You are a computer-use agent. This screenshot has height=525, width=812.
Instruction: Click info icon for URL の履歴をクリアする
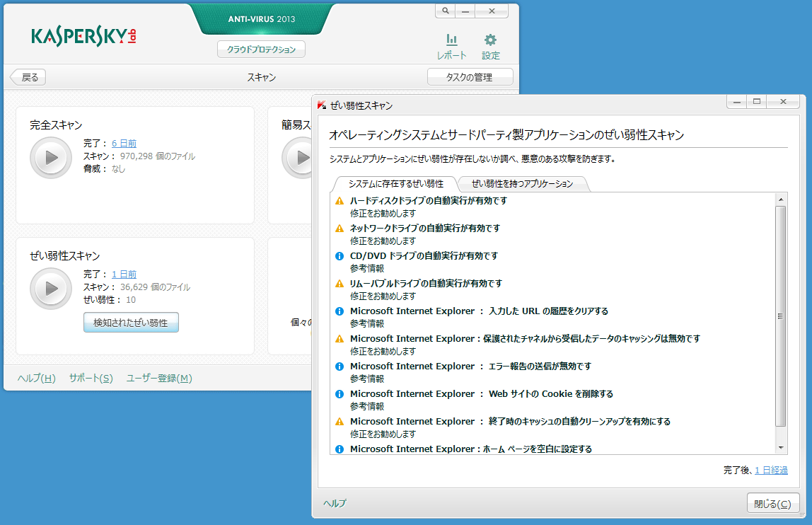(340, 311)
